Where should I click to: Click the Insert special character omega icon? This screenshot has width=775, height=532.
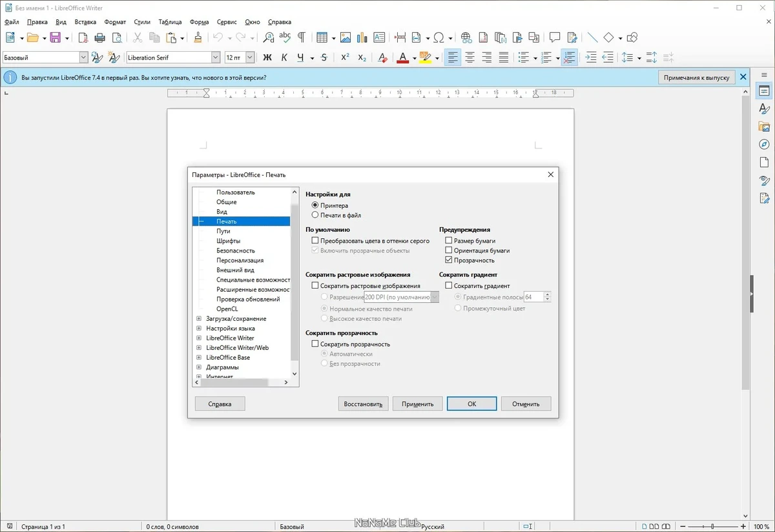tap(439, 37)
